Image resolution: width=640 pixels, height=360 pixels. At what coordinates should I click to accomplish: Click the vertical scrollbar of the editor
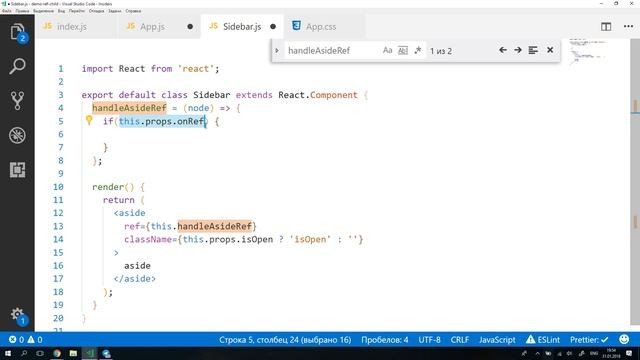[635, 182]
